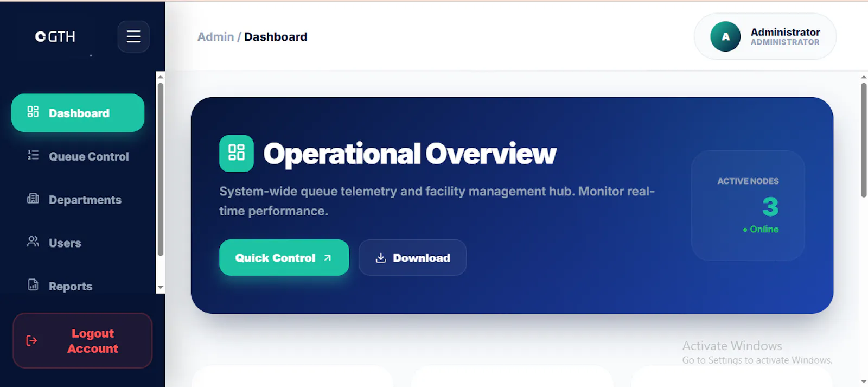Click the Quick Control button
Viewport: 868px width, 387px height.
[284, 258]
